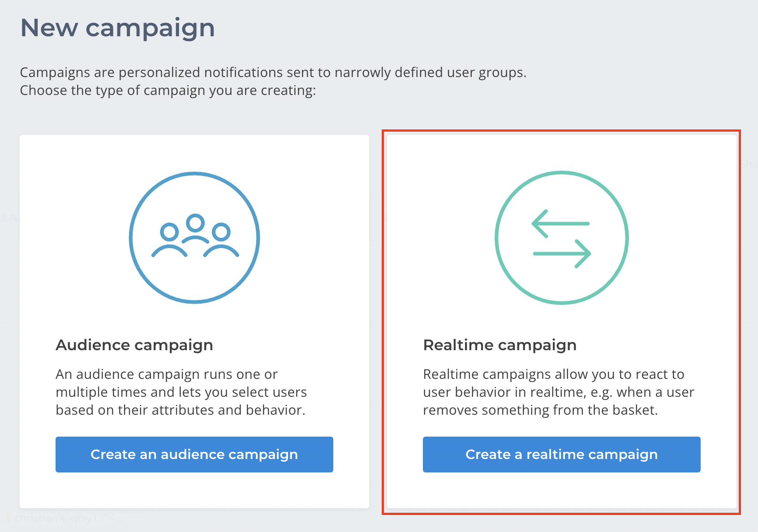Click the 'Choose the type of campaign' line

point(168,90)
